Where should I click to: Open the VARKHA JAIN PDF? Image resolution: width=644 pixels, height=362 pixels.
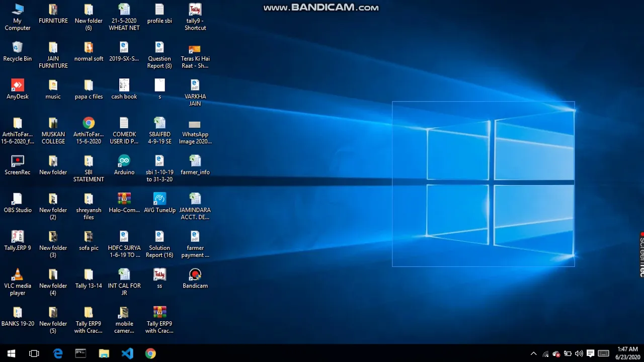(x=195, y=93)
